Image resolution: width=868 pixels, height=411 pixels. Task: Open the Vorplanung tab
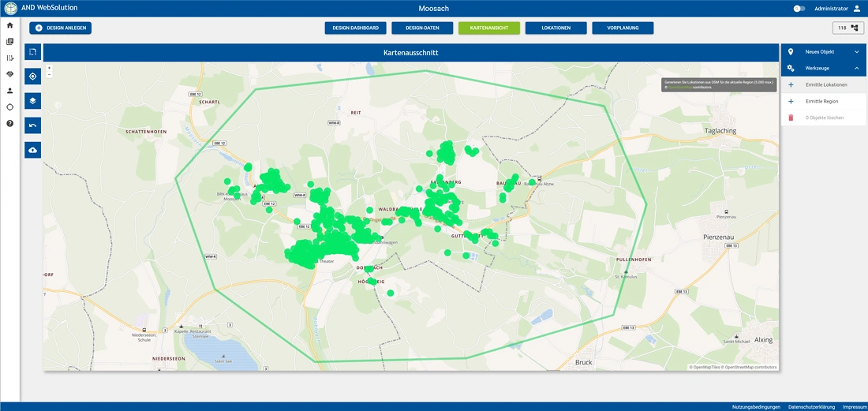(623, 28)
